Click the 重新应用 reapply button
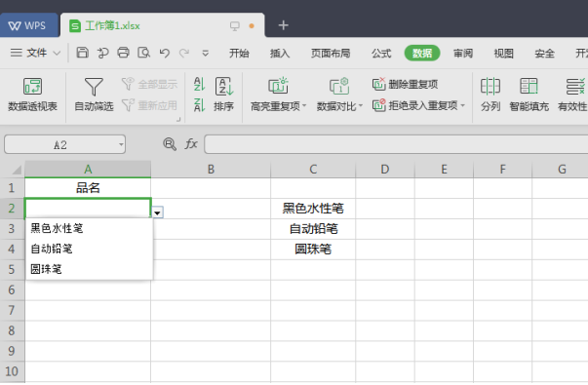Image resolution: width=588 pixels, height=385 pixels. [149, 105]
